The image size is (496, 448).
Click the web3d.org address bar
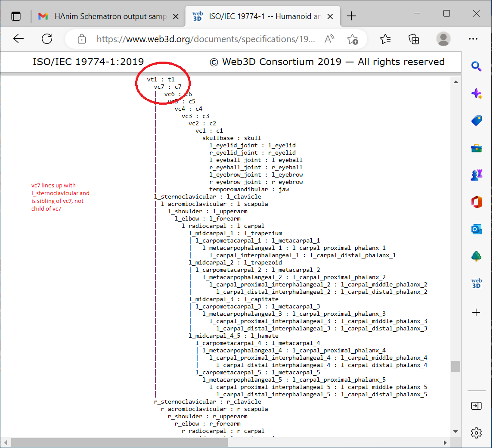point(205,39)
